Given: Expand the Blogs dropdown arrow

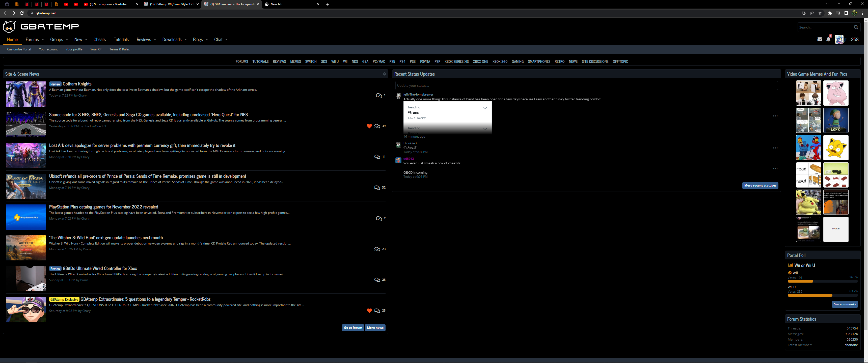Looking at the screenshot, I should click(207, 39).
